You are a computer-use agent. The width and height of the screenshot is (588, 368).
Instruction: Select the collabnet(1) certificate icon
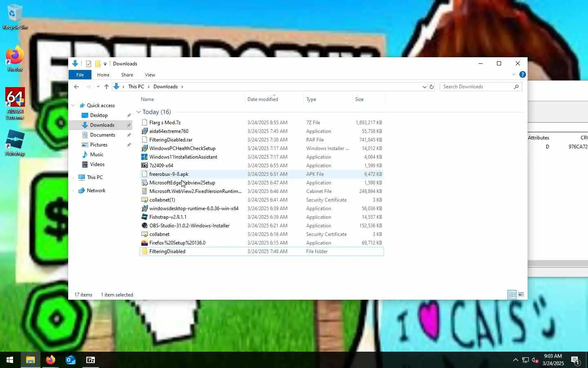point(144,200)
